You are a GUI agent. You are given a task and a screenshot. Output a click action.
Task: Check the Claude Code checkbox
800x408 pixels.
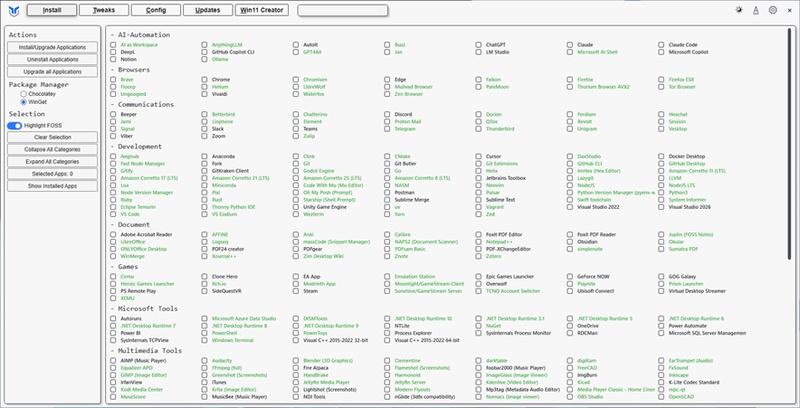(661, 45)
